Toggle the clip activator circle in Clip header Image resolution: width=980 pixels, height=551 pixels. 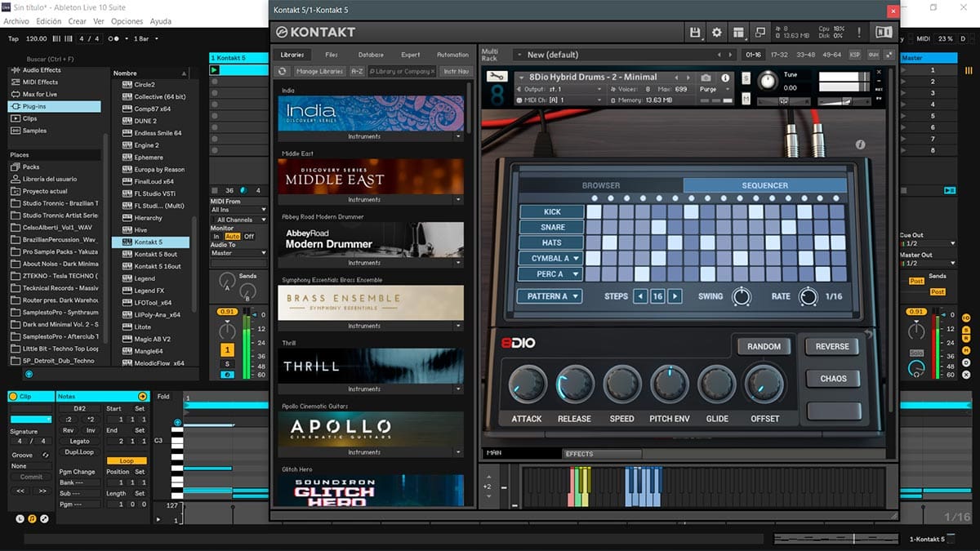13,396
